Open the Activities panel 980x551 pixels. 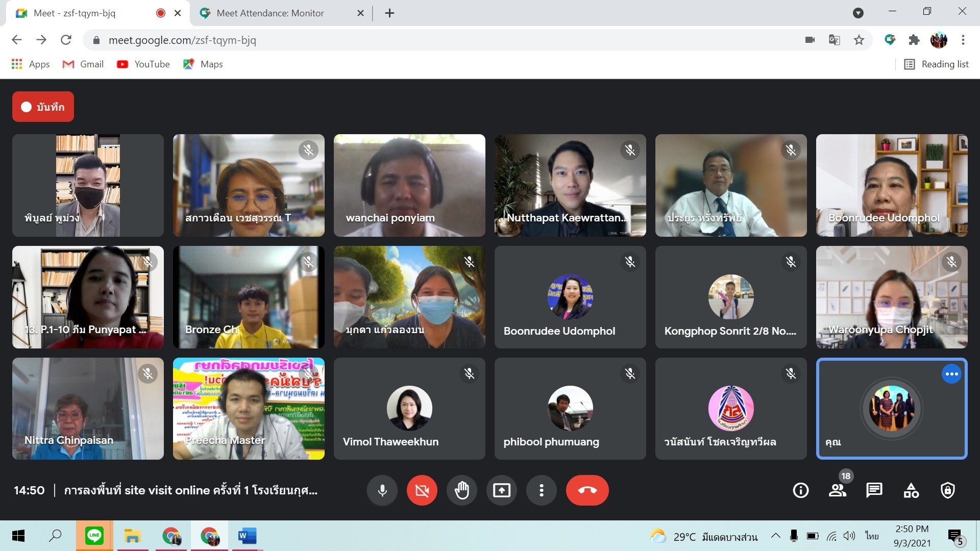911,490
